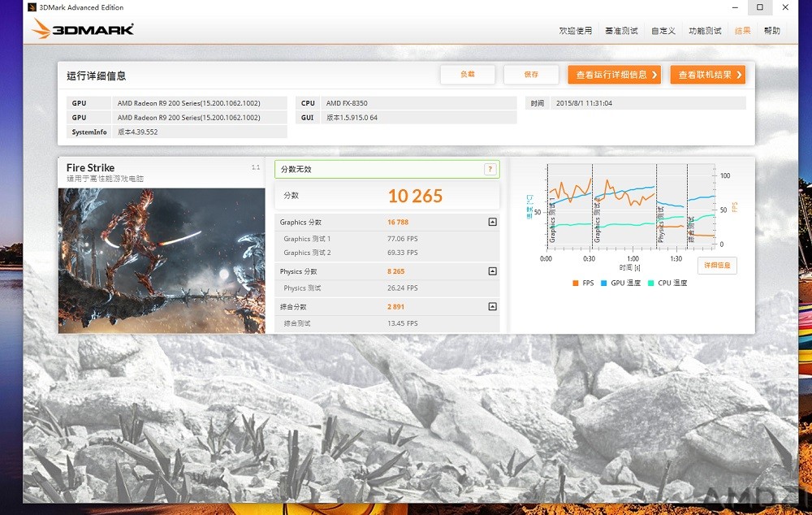
Task: Go to the 自定义 tab
Action: (x=663, y=31)
